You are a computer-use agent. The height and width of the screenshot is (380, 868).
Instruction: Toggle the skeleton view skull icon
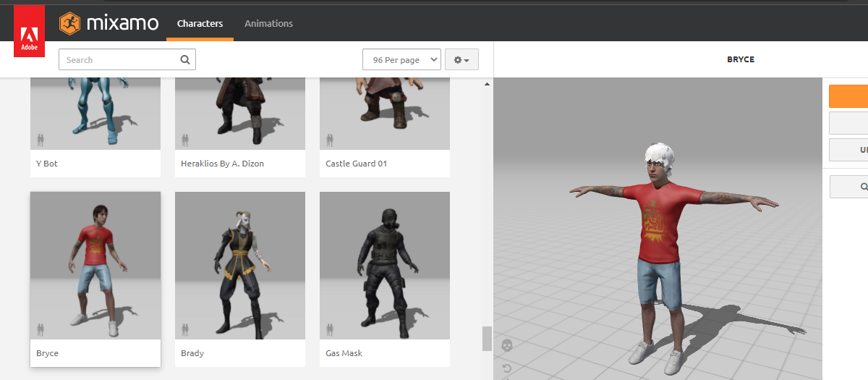point(506,345)
